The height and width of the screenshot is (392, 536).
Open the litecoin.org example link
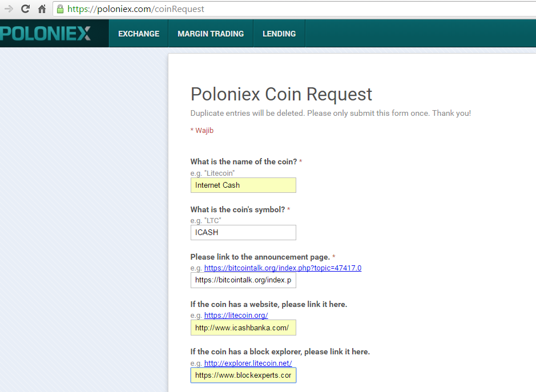236,315
